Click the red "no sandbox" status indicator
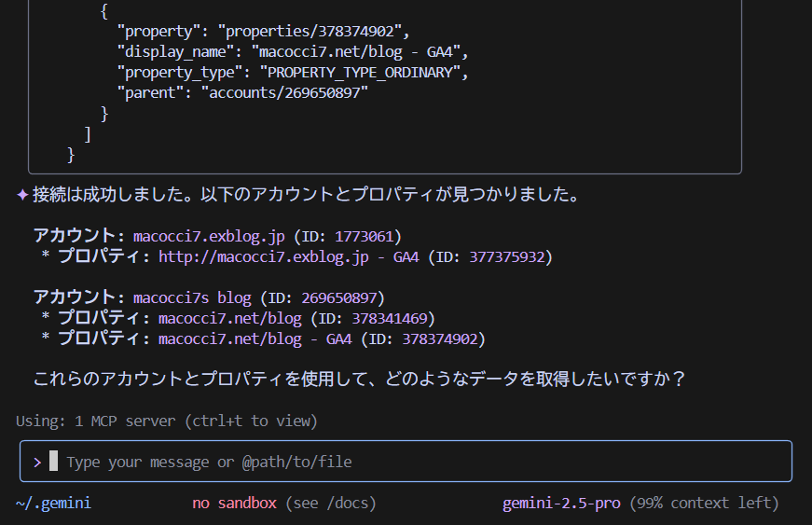812x525 pixels. click(234, 503)
